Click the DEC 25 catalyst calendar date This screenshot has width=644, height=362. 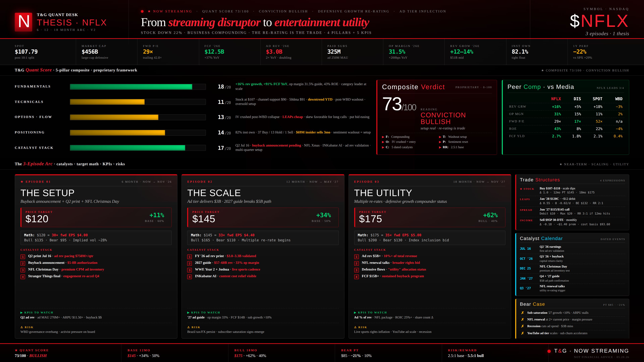525,268
